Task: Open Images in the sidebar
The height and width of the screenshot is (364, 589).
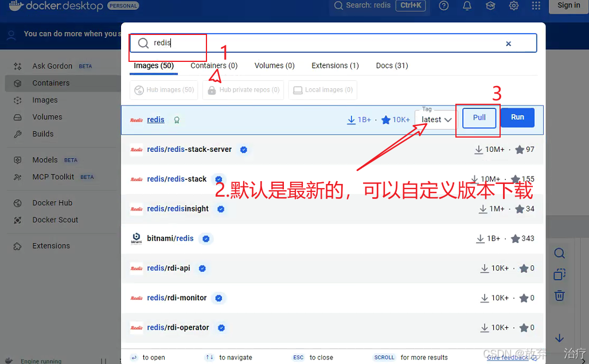Action: 63,100
